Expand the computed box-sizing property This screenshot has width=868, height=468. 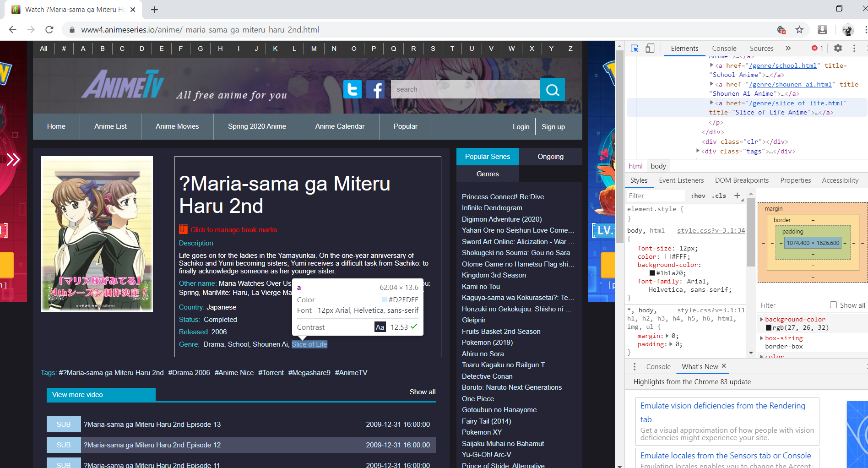(762, 338)
